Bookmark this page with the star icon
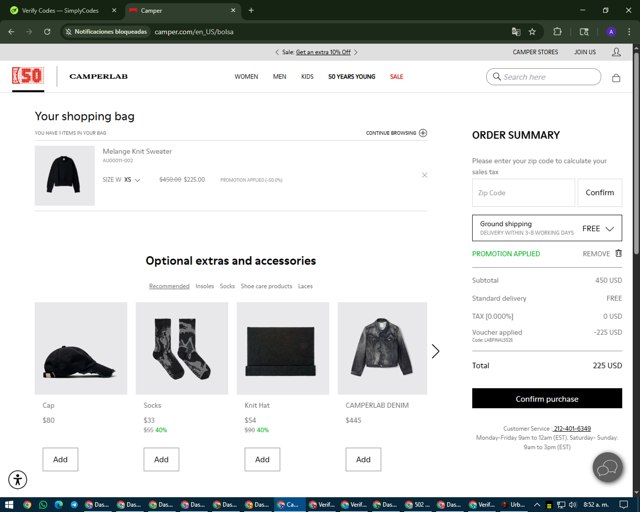The width and height of the screenshot is (640, 512). [532, 31]
